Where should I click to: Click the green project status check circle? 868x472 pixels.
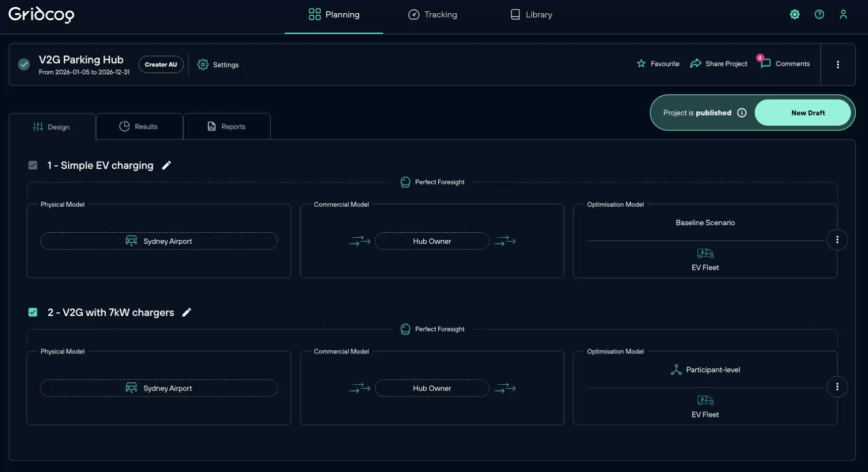click(x=24, y=64)
